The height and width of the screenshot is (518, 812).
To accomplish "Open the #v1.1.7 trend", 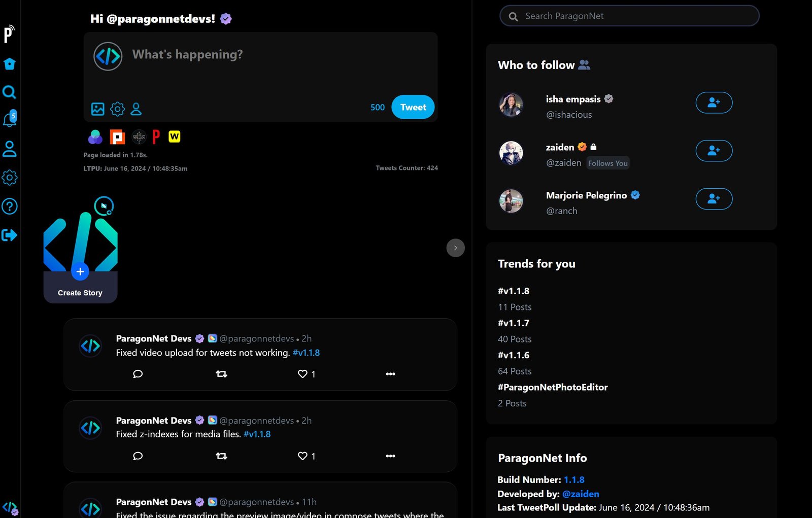I will (x=514, y=323).
